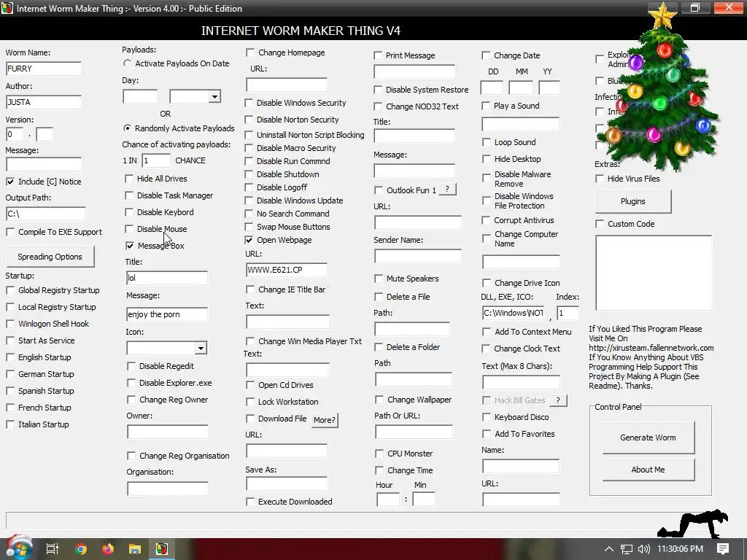Click the Control Panel group label
This screenshot has height=560, width=747.
(x=618, y=407)
